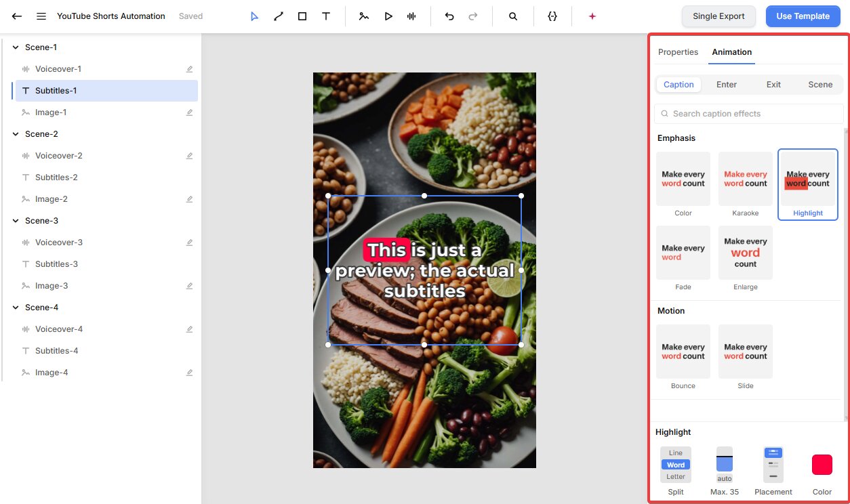This screenshot has height=504, width=850.
Task: Select the Enter animation tab
Action: pos(727,85)
